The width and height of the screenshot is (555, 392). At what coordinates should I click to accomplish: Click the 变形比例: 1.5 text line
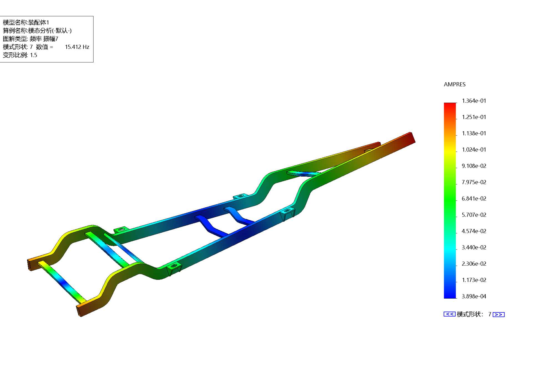[x=20, y=55]
